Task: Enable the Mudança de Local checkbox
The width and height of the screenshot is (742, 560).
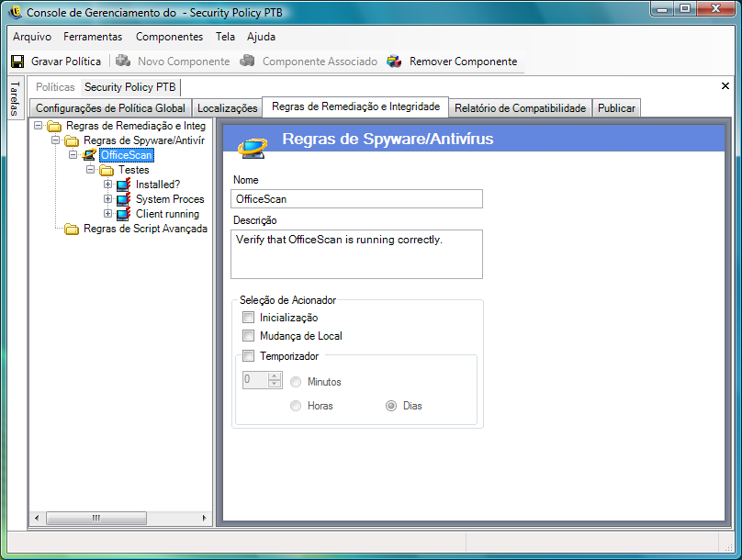Action: coord(249,336)
